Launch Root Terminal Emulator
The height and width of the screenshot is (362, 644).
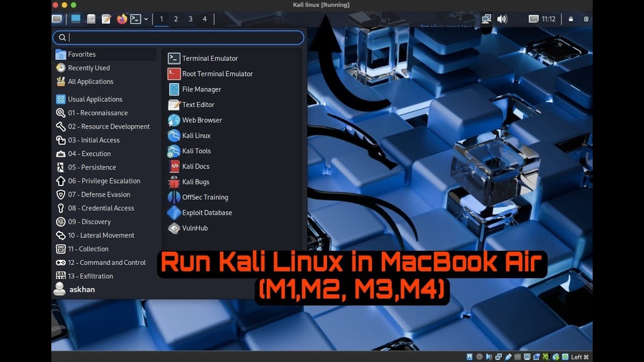pos(210,74)
